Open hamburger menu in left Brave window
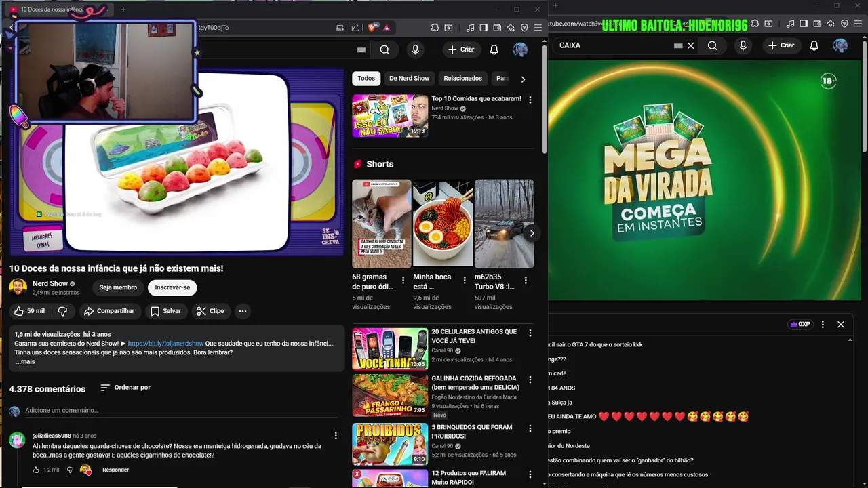The image size is (868, 488). point(538,28)
